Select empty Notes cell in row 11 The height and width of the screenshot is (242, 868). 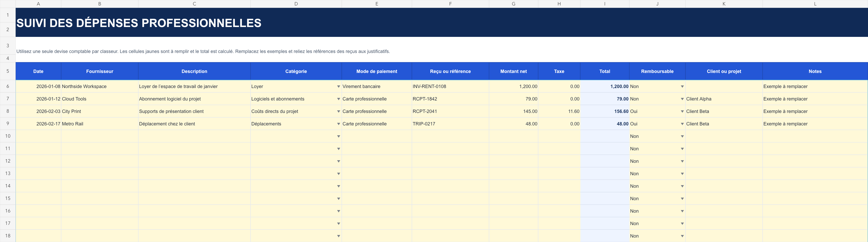(x=815, y=149)
